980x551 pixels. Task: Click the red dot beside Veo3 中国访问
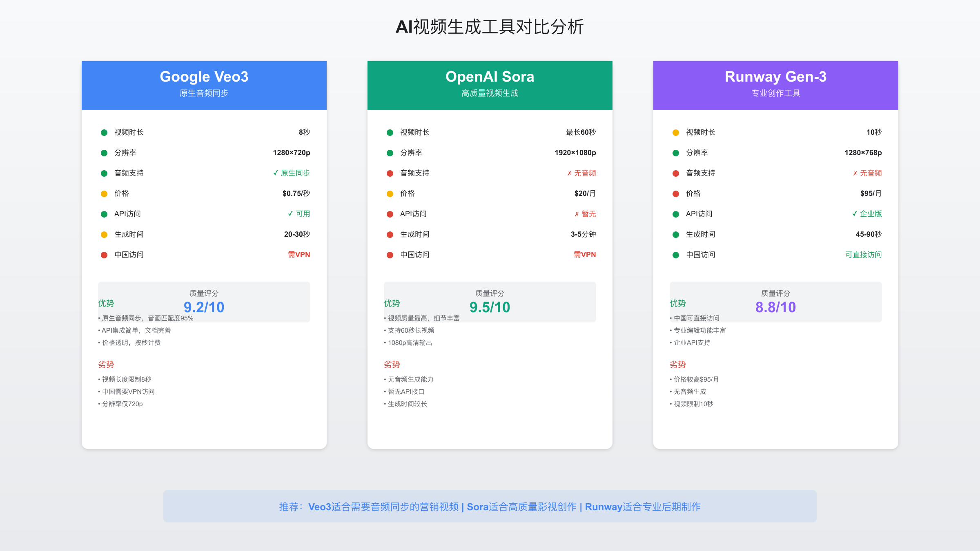(104, 255)
